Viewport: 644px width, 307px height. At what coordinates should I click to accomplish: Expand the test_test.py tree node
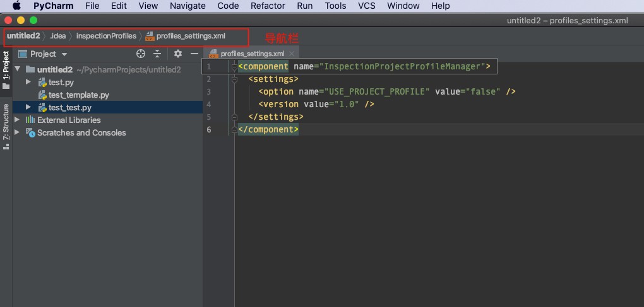coord(28,107)
